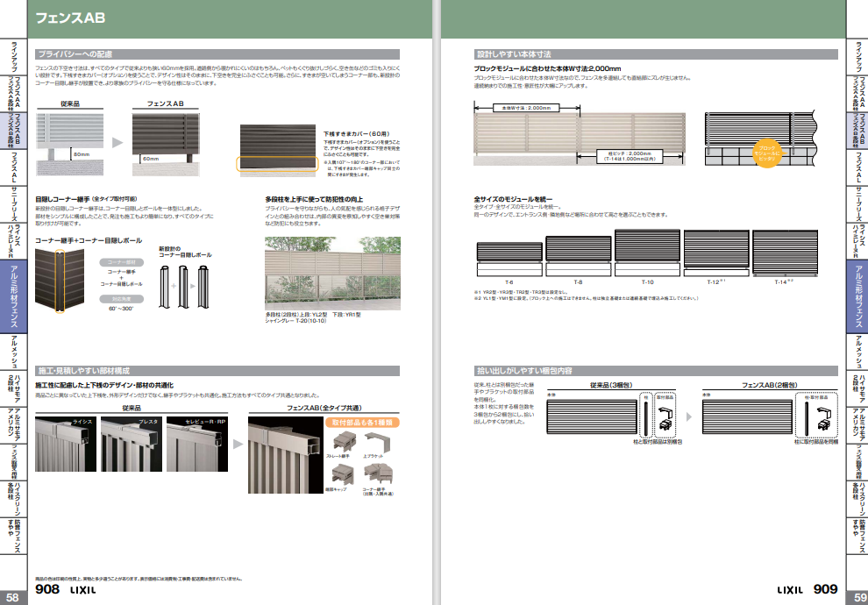
Task: Open フェンスAL tab on page 909 edge
Action: 857,167
